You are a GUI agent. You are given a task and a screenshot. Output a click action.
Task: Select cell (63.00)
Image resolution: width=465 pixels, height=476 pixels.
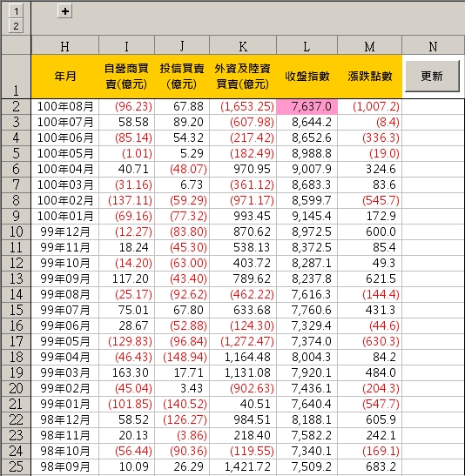[182, 263]
